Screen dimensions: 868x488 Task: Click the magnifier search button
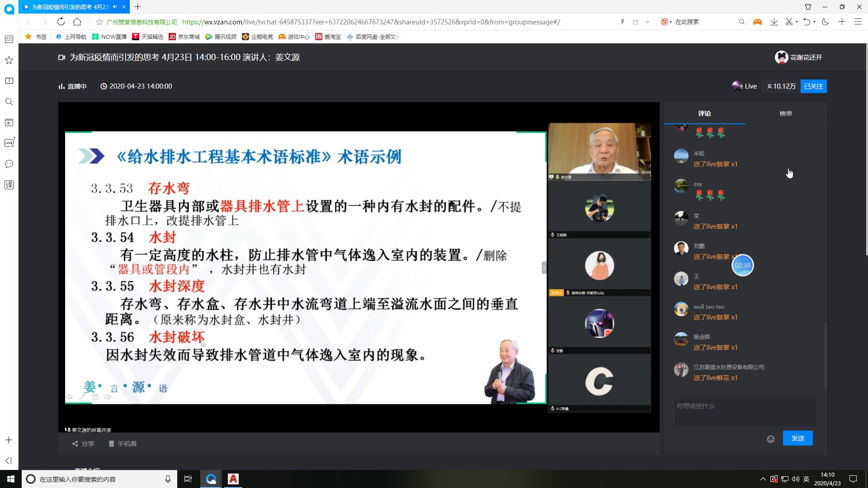click(x=741, y=22)
